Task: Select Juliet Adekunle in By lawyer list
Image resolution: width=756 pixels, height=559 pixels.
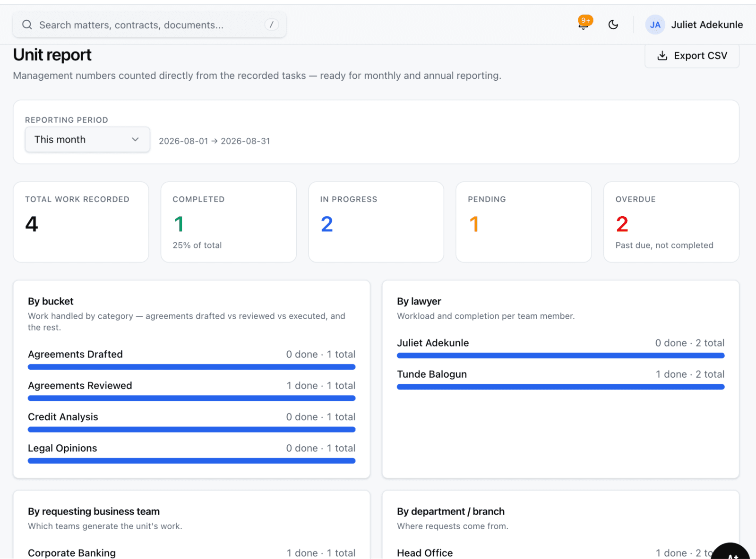Action: click(x=433, y=343)
